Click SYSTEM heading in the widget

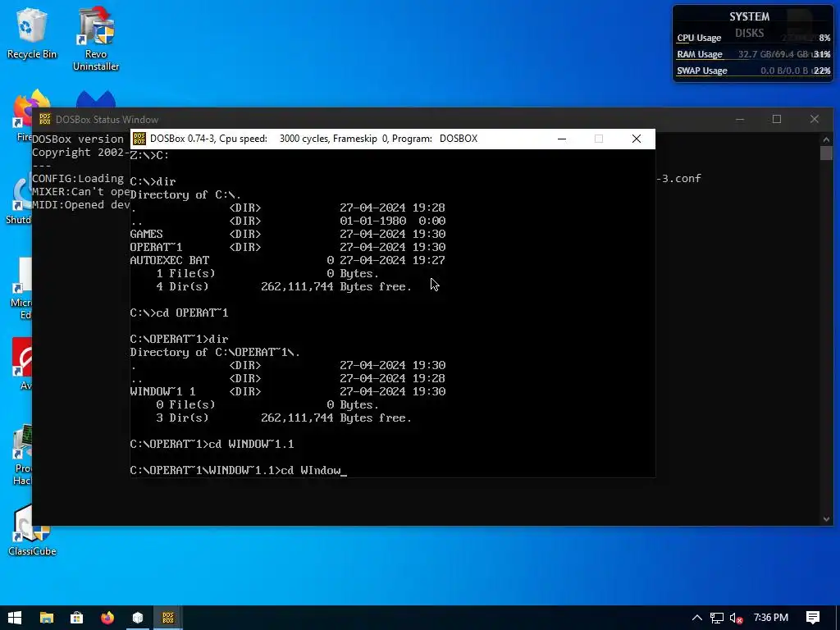pyautogui.click(x=750, y=16)
